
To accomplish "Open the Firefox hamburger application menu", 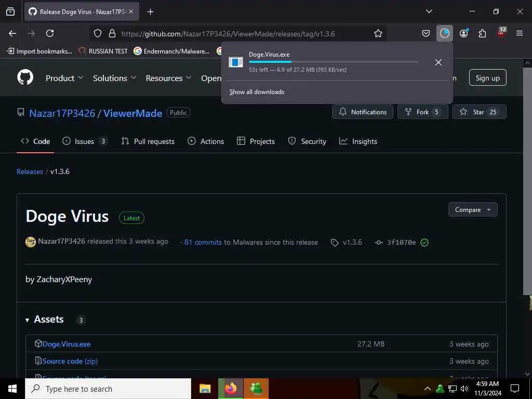I will coord(520,33).
